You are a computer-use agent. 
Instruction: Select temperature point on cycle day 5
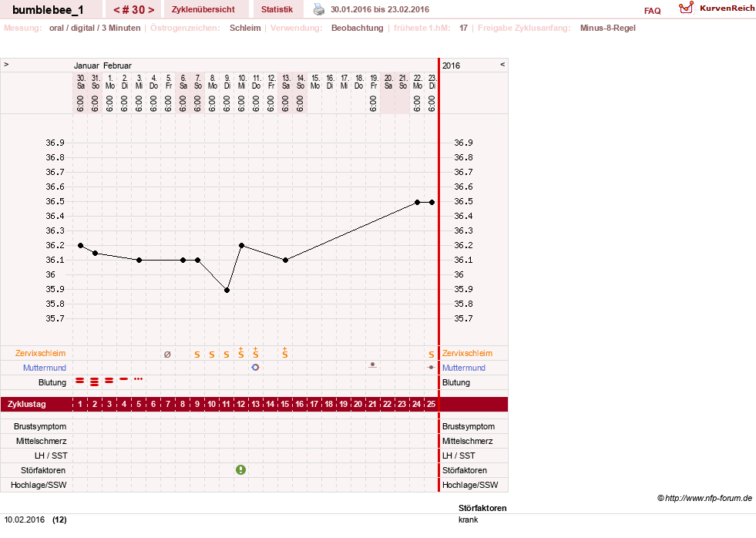click(x=139, y=261)
